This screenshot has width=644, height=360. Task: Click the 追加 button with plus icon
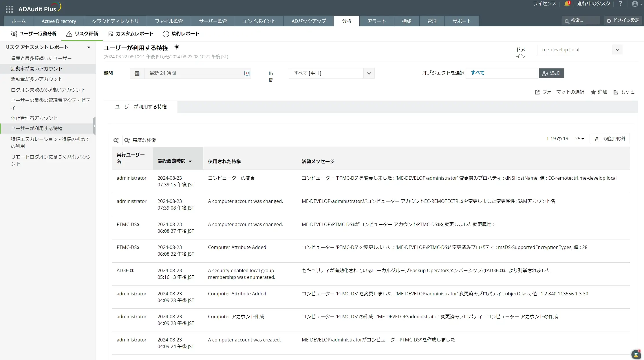552,73
